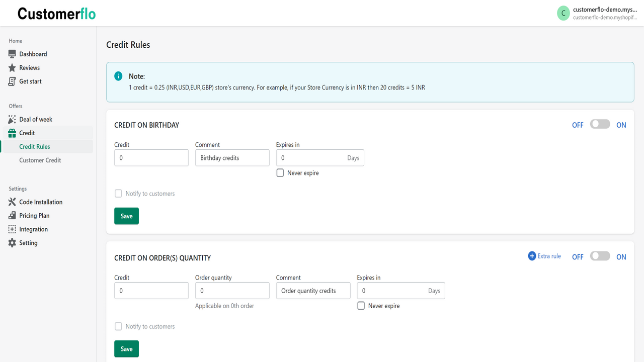This screenshot has height=362, width=644.
Task: Click ON label for Order Quantity credit
Action: coord(621,256)
